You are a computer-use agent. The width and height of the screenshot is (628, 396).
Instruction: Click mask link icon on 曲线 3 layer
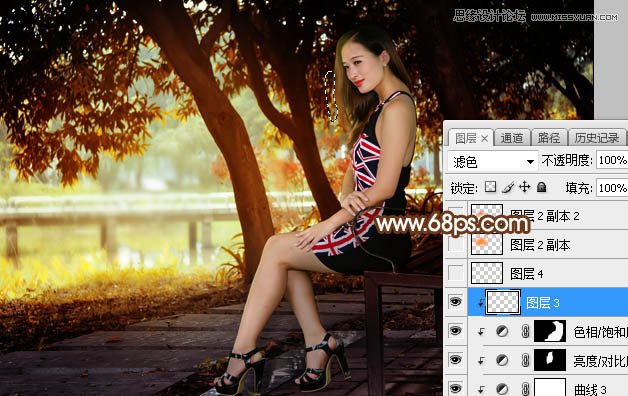(525, 388)
